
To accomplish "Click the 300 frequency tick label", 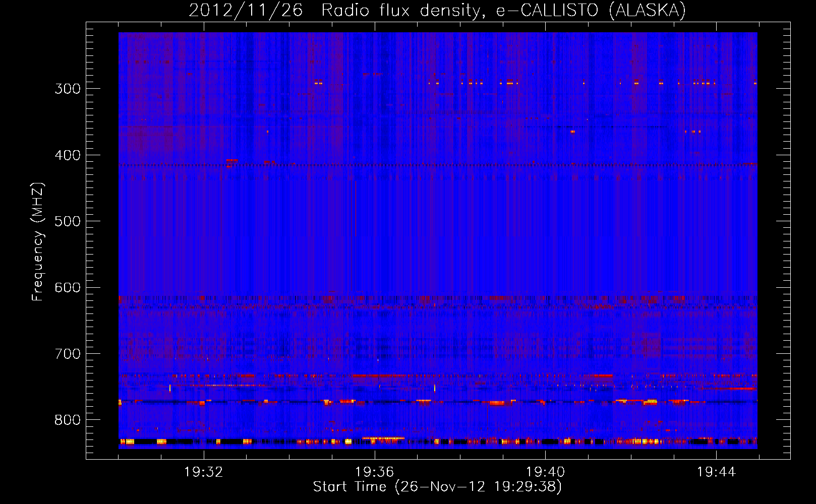I will tap(68, 89).
